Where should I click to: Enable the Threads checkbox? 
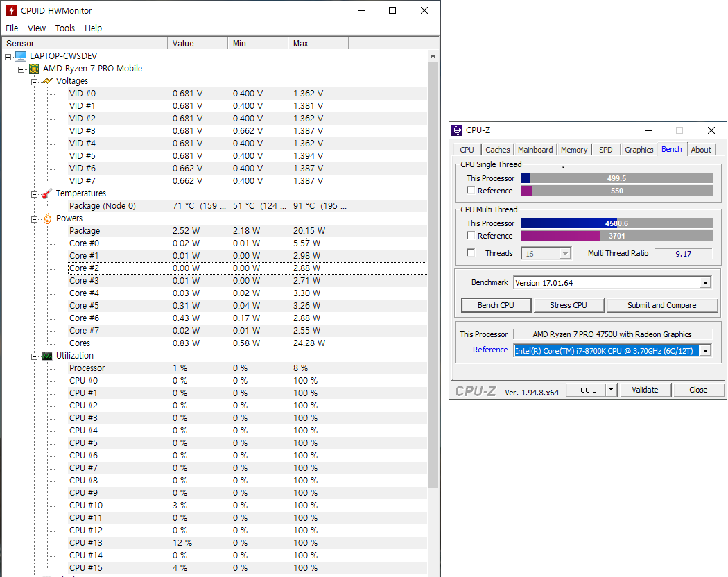(471, 252)
